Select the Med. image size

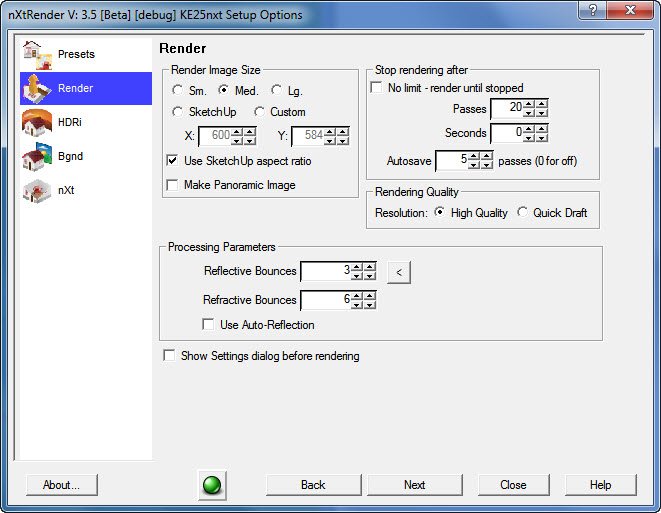point(223,90)
